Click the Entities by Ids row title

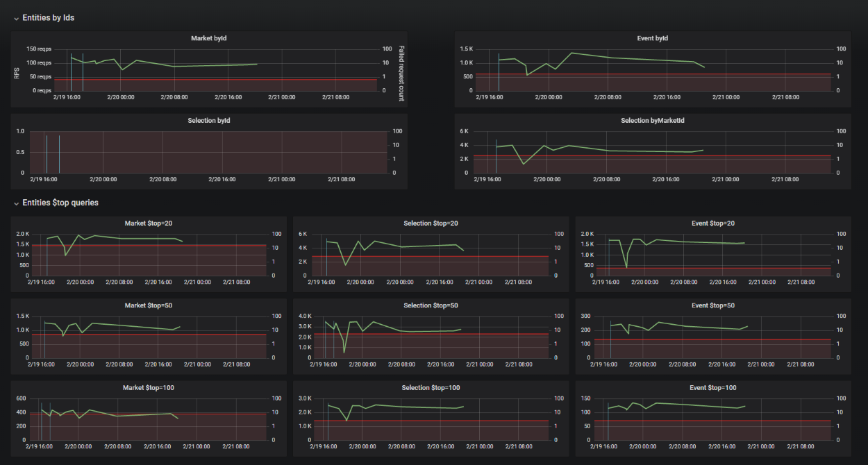[49, 18]
